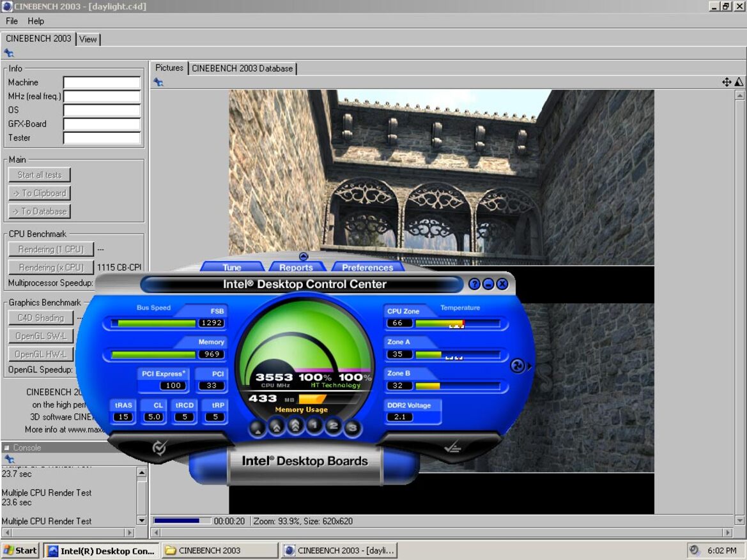
Task: Click the To Database button
Action: point(40,211)
